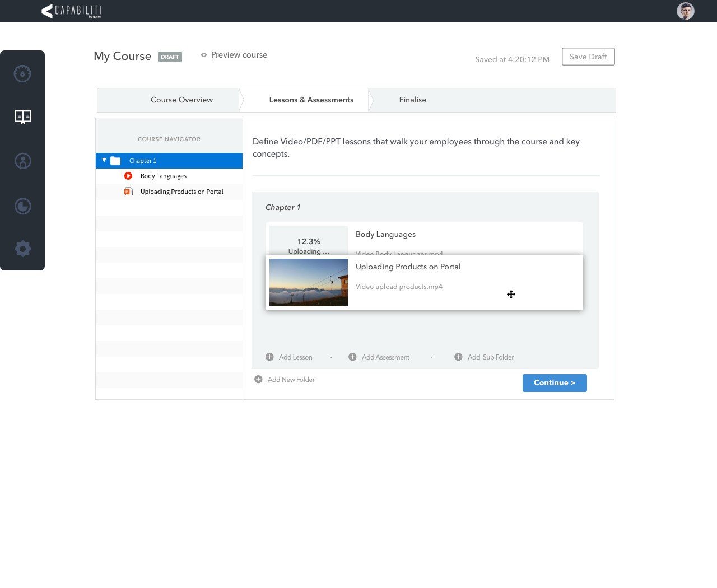Click the Add New Folder link
Image resolution: width=717 pixels, height=588 pixels.
coord(291,380)
